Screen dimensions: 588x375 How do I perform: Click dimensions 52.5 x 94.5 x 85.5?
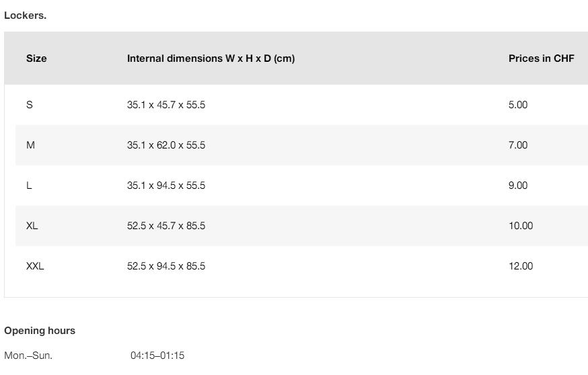click(166, 266)
